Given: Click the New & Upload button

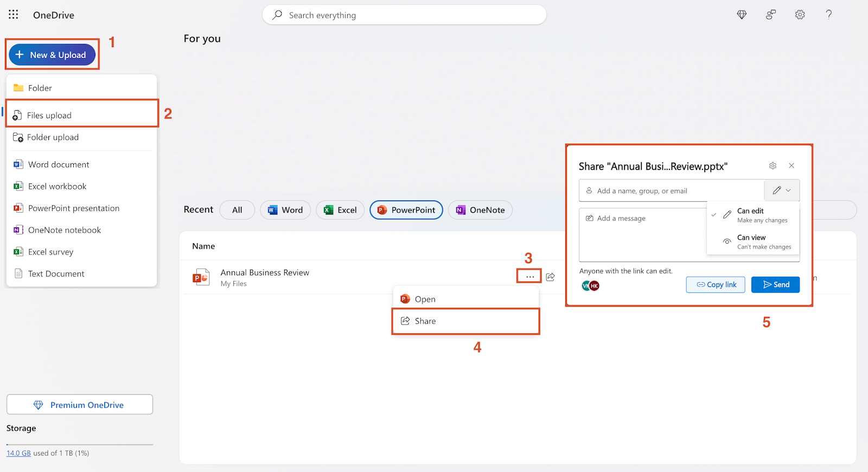Looking at the screenshot, I should click(x=52, y=55).
